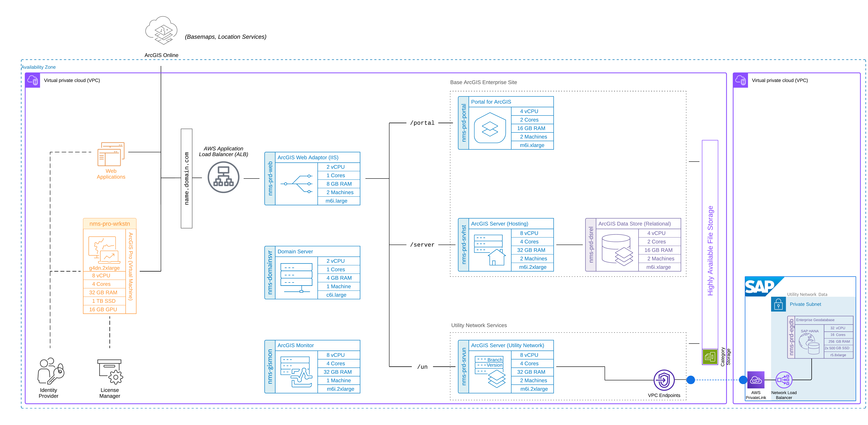Select the Utility Network Branch Version icon
The height and width of the screenshot is (425, 868).
[490, 372]
